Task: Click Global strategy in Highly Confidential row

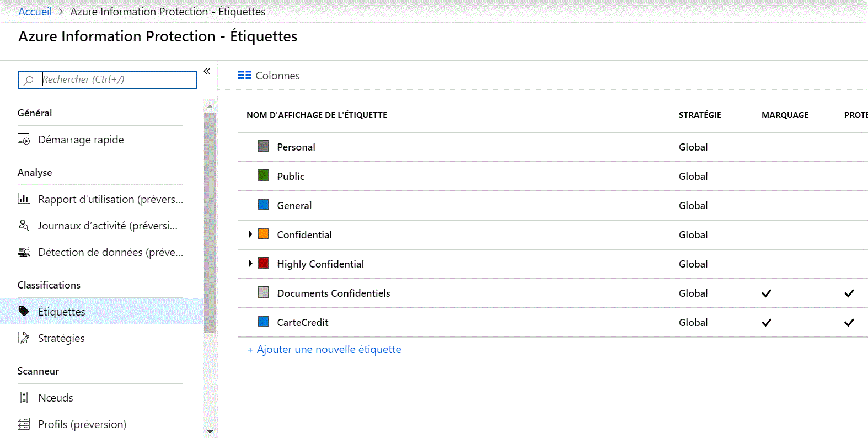Action: pos(693,264)
